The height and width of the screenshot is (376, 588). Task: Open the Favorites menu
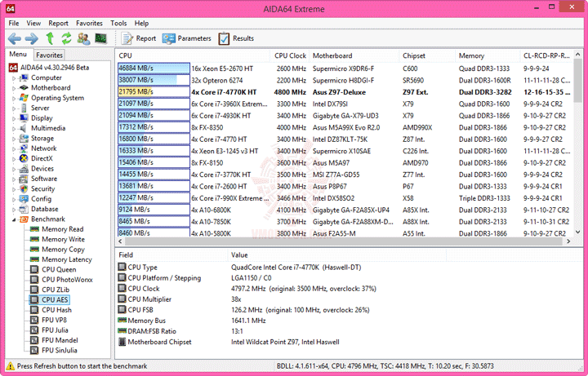pyautogui.click(x=89, y=23)
